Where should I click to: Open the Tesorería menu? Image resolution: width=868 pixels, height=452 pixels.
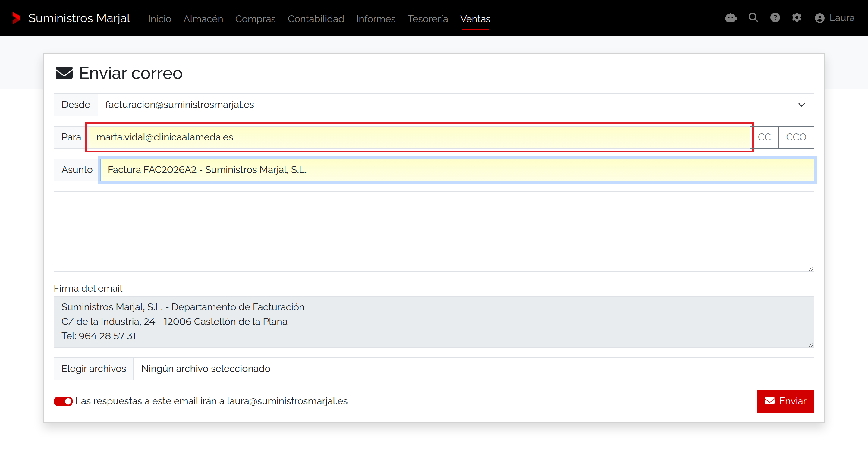click(428, 19)
